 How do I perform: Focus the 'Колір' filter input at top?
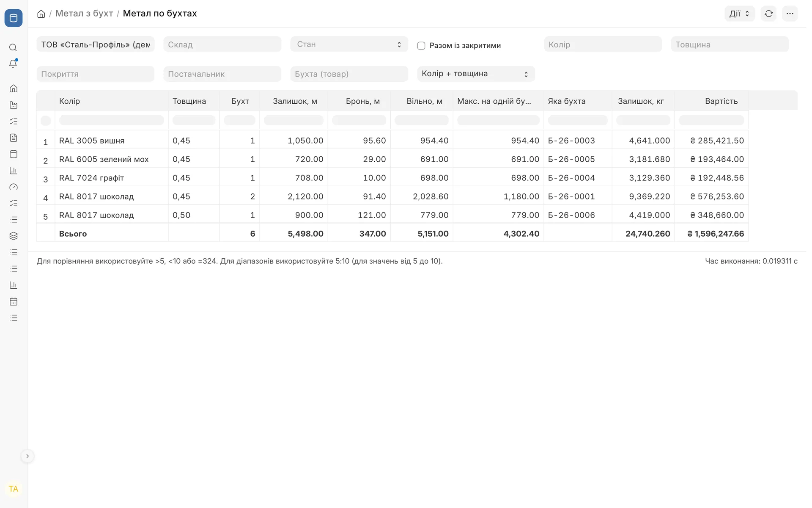click(603, 44)
